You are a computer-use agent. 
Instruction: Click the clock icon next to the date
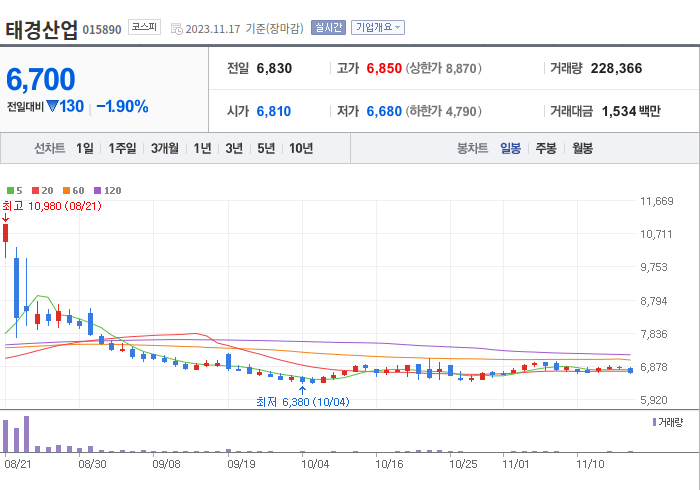177,29
